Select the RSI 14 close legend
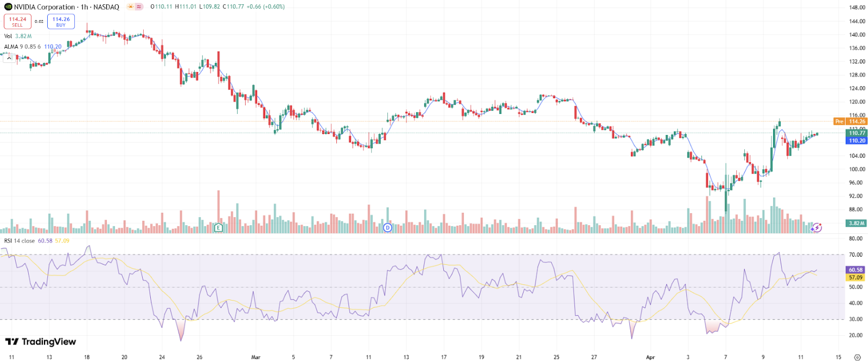The image size is (868, 363). pos(20,241)
